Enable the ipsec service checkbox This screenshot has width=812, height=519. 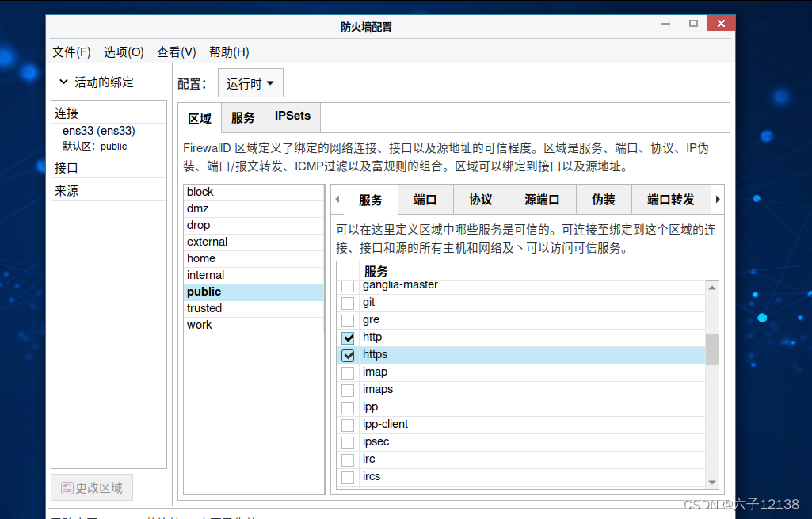(x=348, y=442)
